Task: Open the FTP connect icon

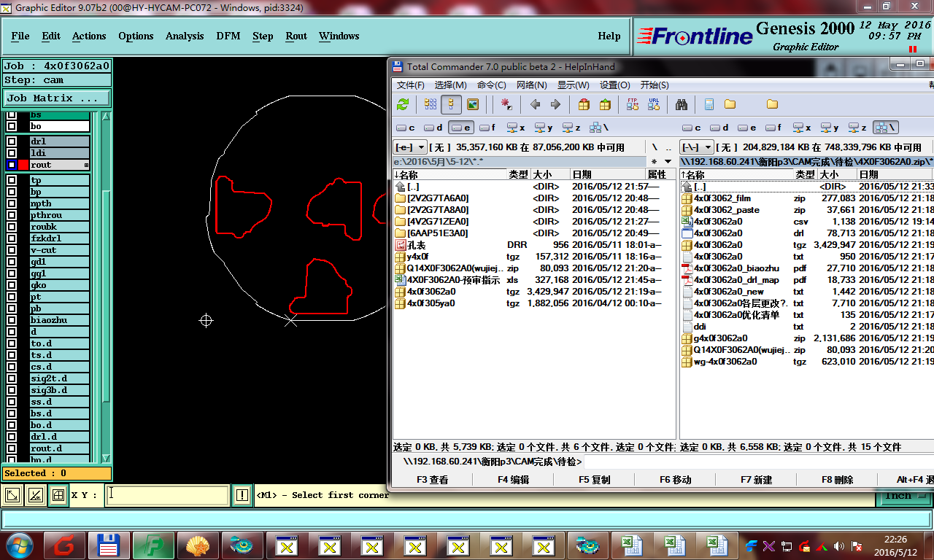Action: pyautogui.click(x=633, y=104)
